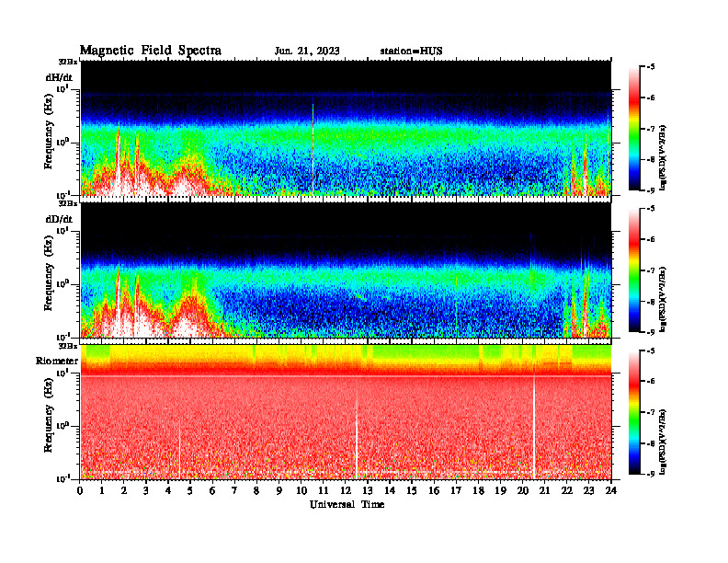Click the hour "17" tick label on the time axis
Viewport: 728px width, 563px height.
click(x=456, y=490)
